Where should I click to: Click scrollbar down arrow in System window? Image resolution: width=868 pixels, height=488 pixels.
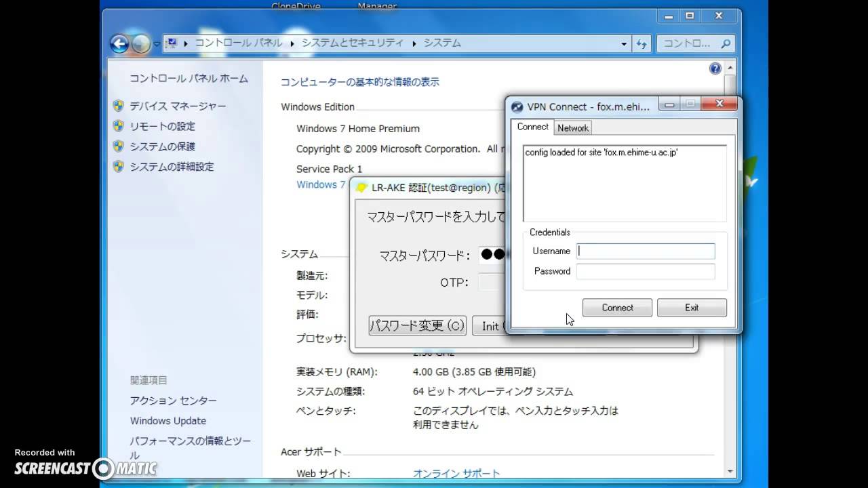coord(730,471)
